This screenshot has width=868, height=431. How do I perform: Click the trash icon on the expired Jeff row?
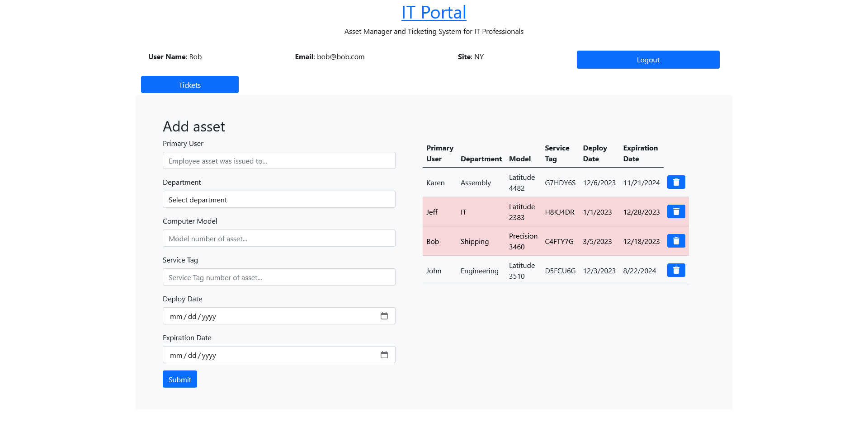click(676, 211)
